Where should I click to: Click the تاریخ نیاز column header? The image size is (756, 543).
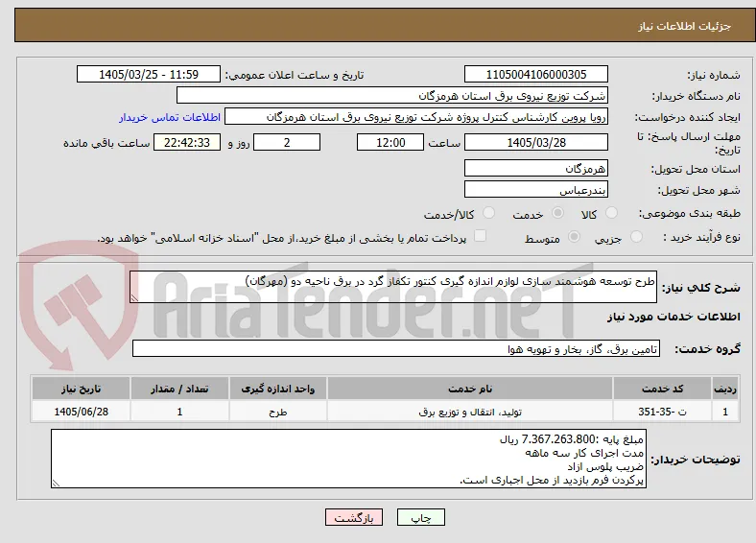tap(81, 389)
